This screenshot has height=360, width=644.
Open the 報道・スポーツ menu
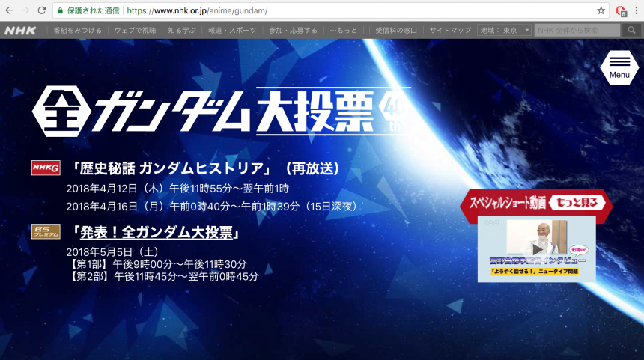pyautogui.click(x=232, y=31)
